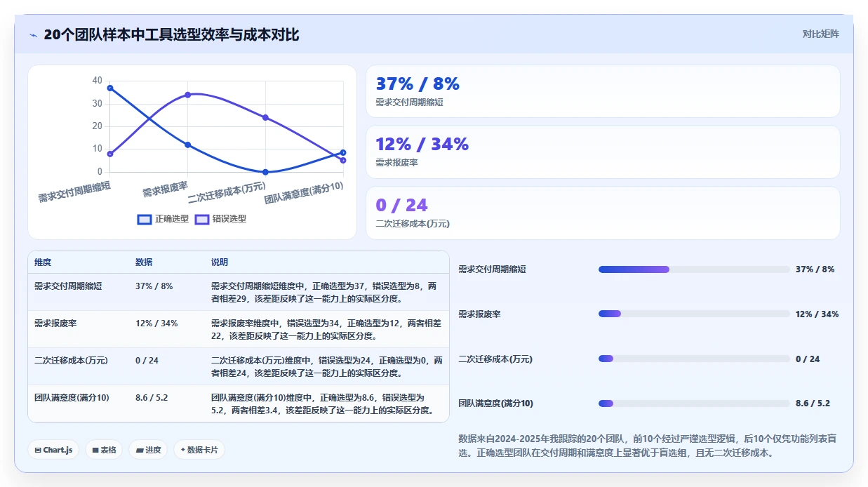
Task: Click the 8.6 / 5.2 table cell
Action: (x=152, y=398)
